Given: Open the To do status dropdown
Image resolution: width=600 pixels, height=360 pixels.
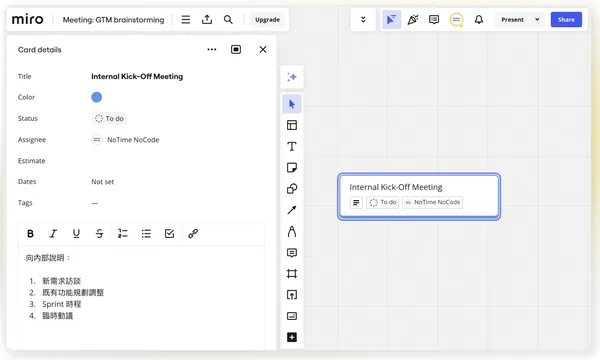Looking at the screenshot, I should [x=109, y=119].
